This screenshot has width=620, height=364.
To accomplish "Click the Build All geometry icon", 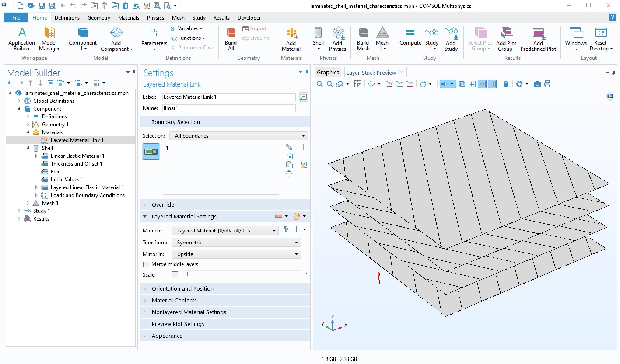I will tap(231, 38).
